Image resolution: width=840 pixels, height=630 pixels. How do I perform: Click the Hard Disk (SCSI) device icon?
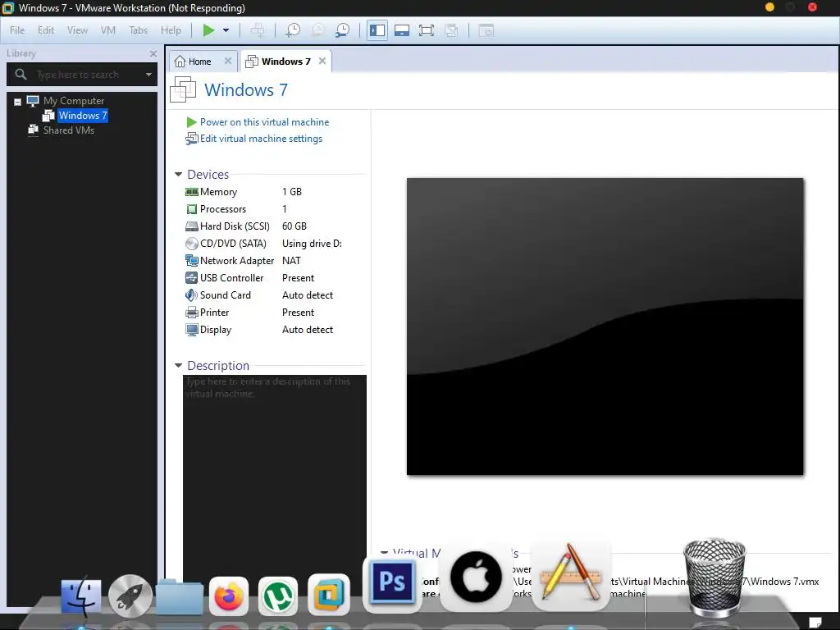point(191,226)
